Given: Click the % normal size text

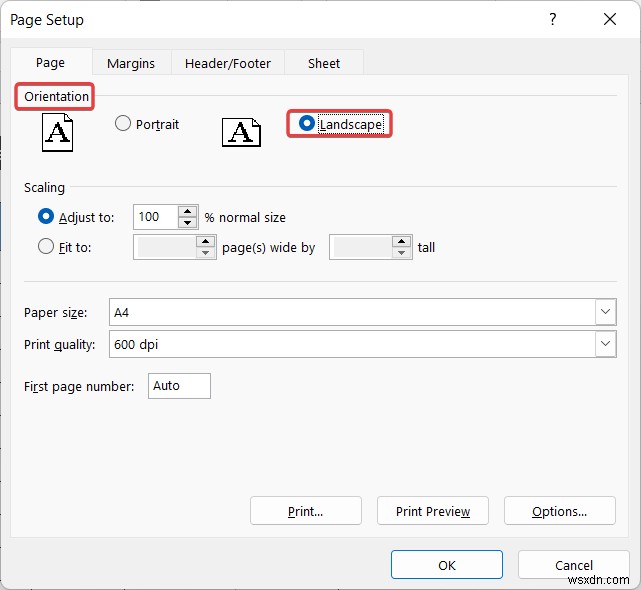Looking at the screenshot, I should (245, 217).
